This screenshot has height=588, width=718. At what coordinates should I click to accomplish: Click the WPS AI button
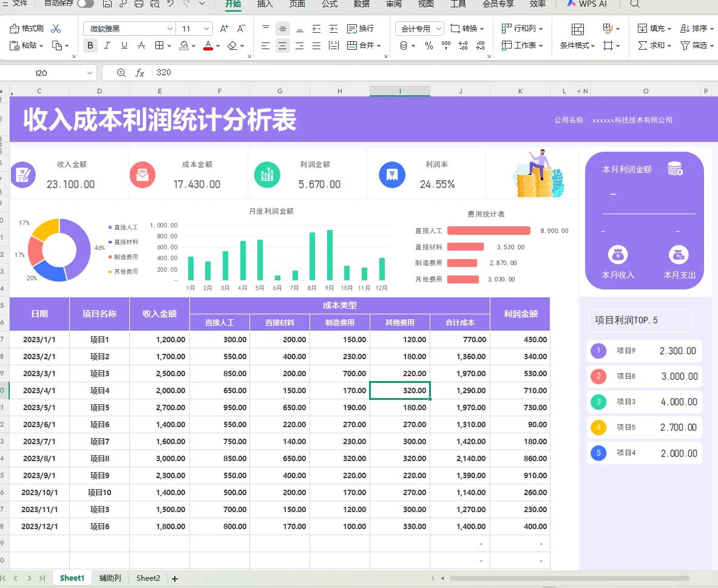coord(586,4)
